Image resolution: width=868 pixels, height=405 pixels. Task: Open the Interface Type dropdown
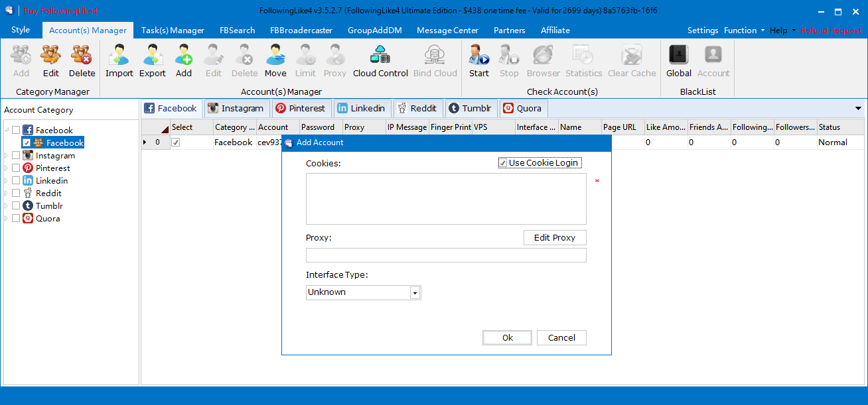tap(415, 292)
